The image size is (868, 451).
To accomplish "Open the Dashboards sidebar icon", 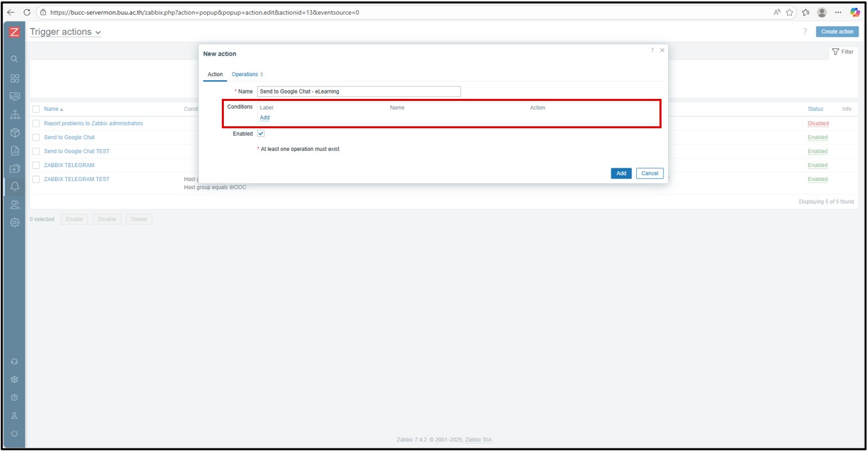I will [x=15, y=78].
